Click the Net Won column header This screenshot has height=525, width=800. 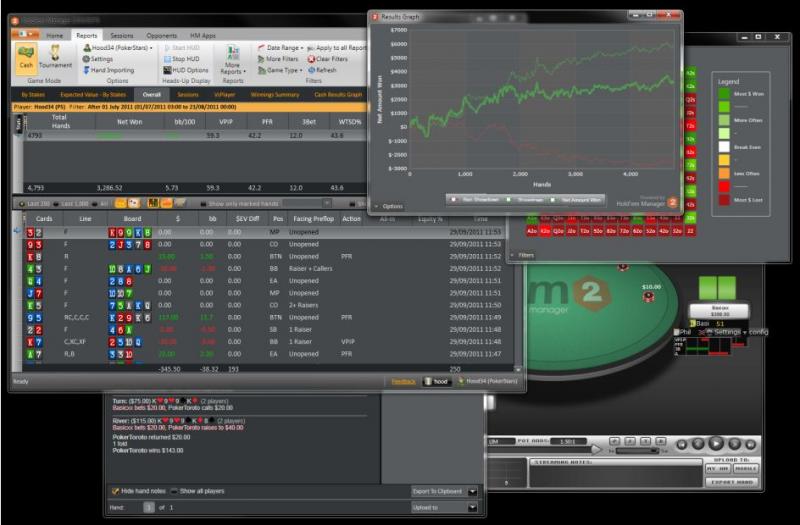130,122
